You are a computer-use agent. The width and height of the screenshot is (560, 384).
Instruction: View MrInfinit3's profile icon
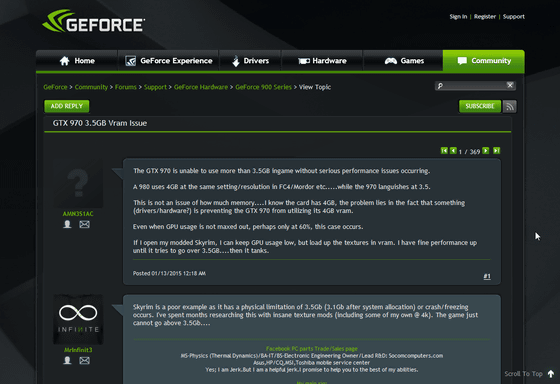coord(67,360)
